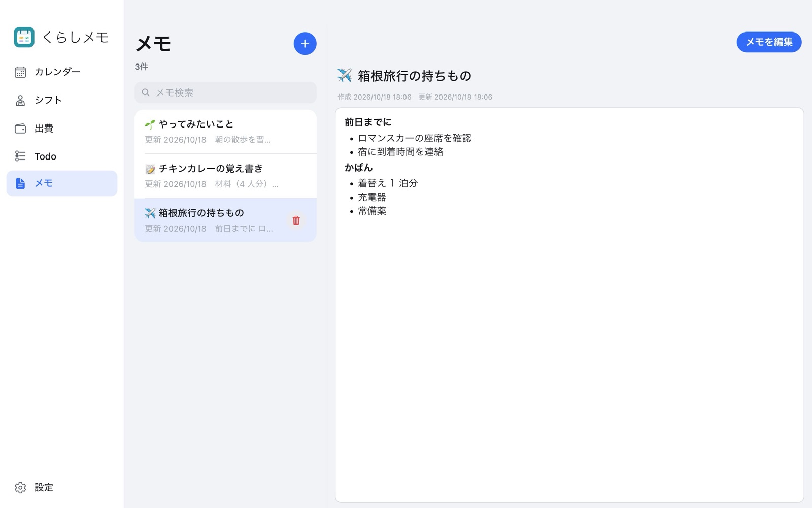The width and height of the screenshot is (812, 508).
Task: Click the notepad emoji on チキンカレーの覚え書き
Action: tap(150, 169)
